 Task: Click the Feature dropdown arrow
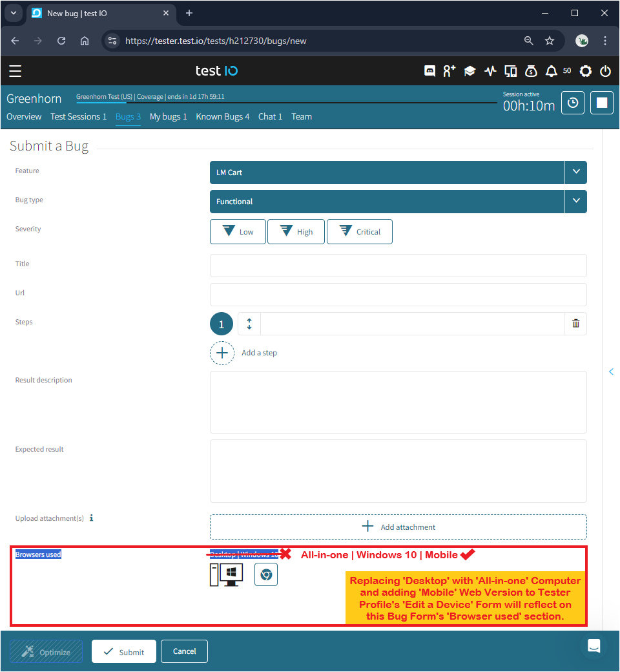(x=576, y=173)
